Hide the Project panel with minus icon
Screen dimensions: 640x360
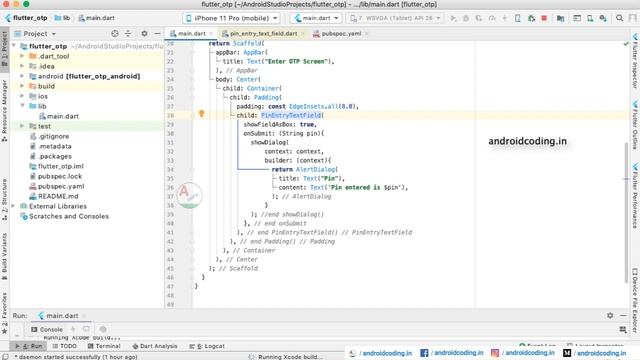coord(158,33)
